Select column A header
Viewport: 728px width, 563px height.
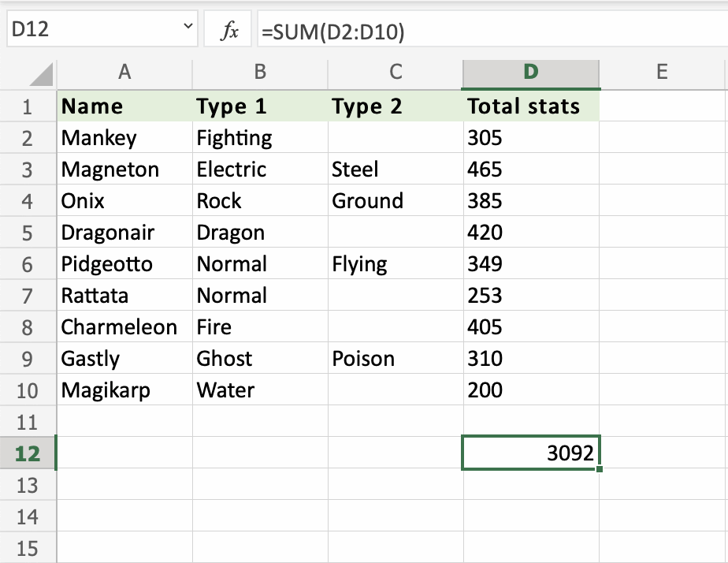(x=124, y=73)
